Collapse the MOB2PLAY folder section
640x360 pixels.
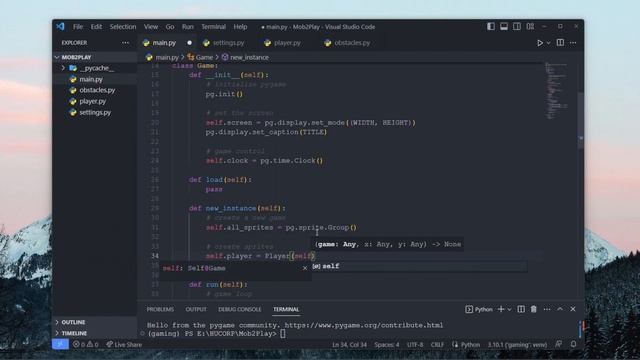pyautogui.click(x=95, y=57)
